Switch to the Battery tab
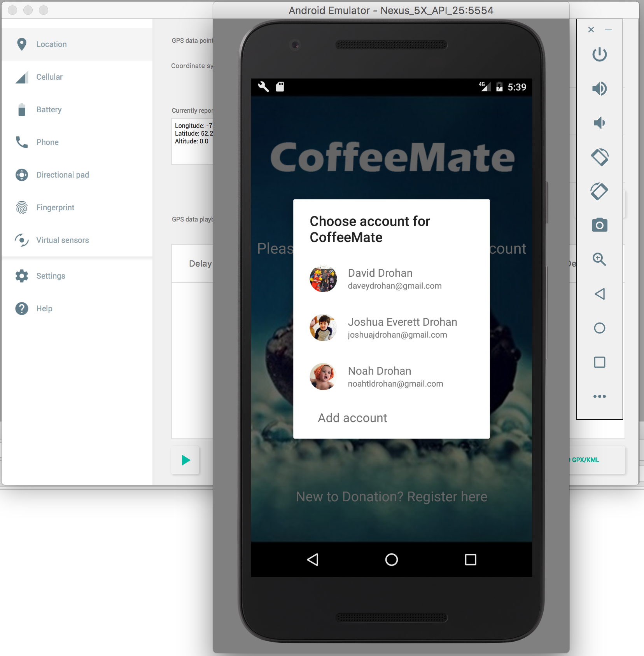This screenshot has width=644, height=656. [x=49, y=110]
